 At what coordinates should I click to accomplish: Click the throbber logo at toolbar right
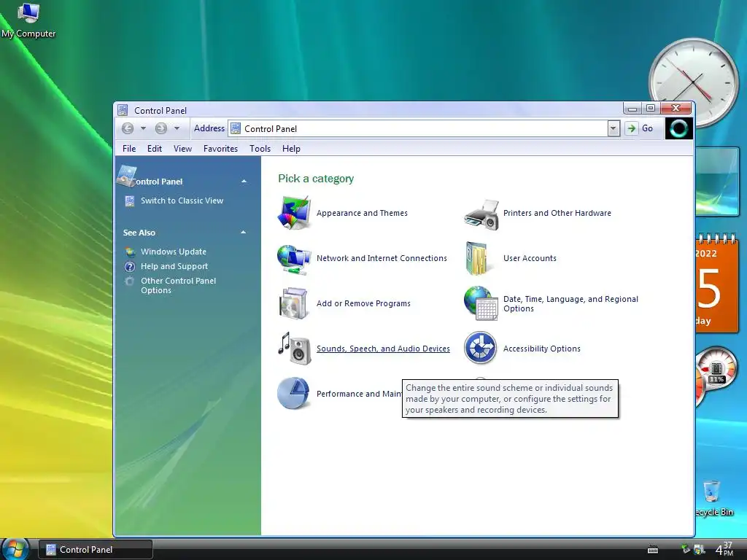tap(678, 128)
